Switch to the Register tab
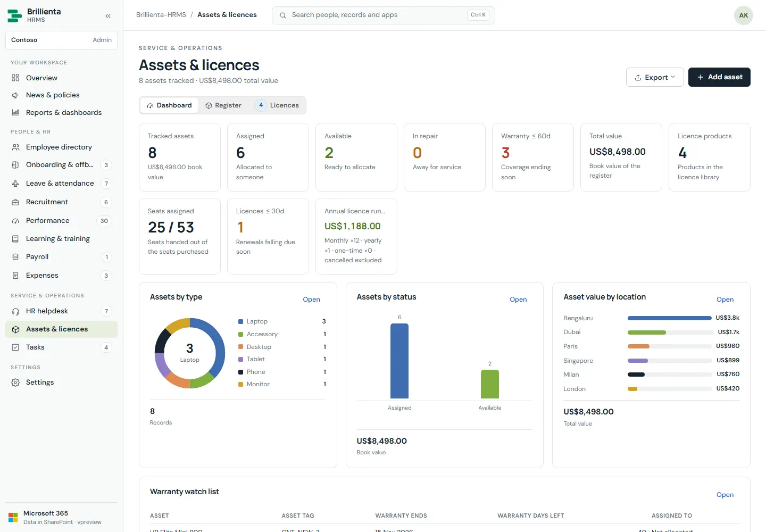This screenshot has width=766, height=532. (223, 105)
